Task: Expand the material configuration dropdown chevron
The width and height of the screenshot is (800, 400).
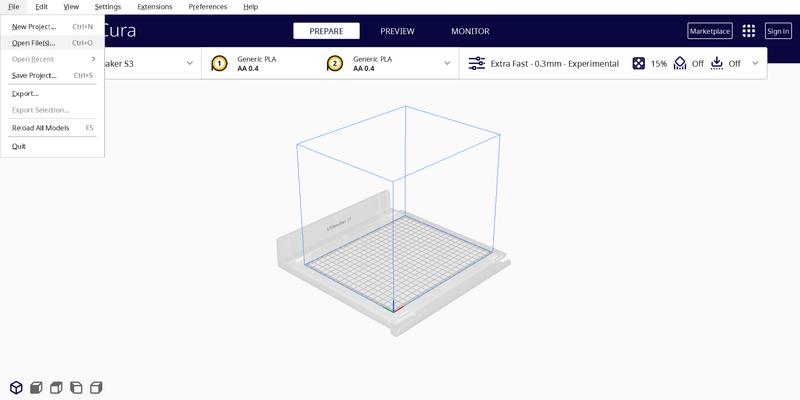Action: click(447, 63)
